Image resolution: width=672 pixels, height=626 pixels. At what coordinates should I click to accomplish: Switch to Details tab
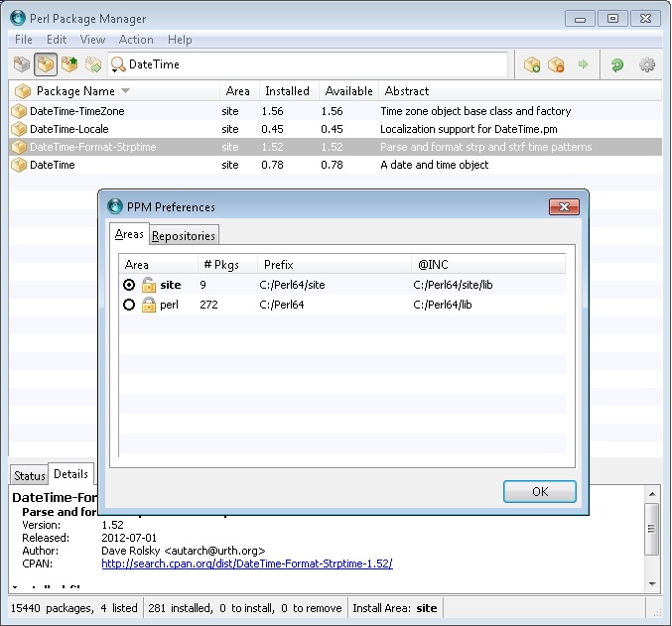(70, 474)
